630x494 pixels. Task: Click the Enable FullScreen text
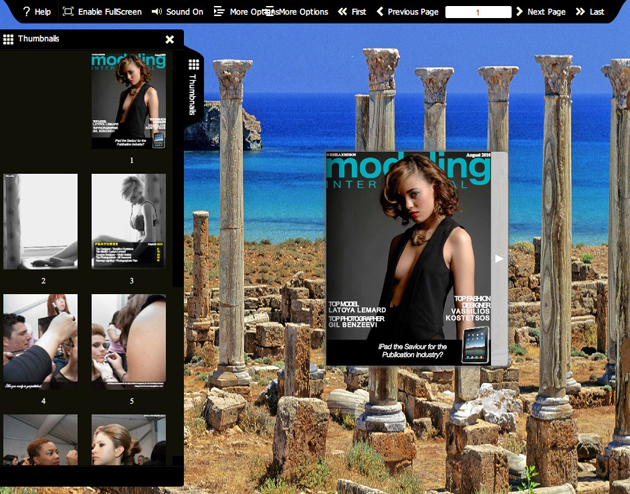click(110, 12)
